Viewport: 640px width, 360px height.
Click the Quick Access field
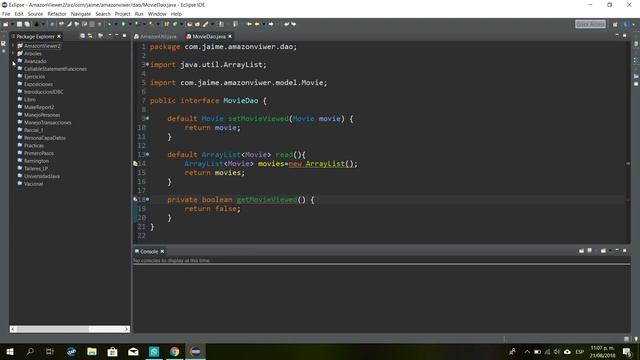[590, 24]
